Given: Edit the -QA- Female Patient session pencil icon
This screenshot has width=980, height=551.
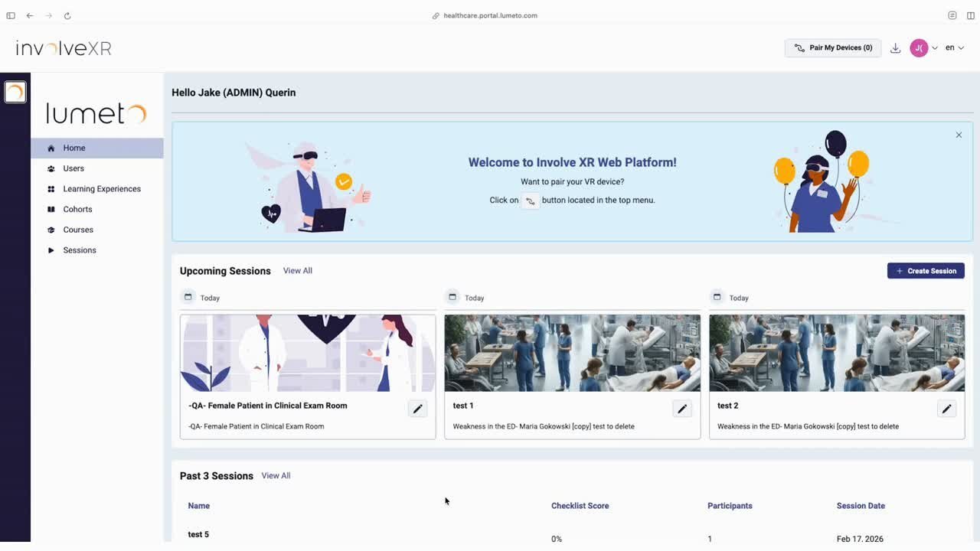Looking at the screenshot, I should pos(417,409).
